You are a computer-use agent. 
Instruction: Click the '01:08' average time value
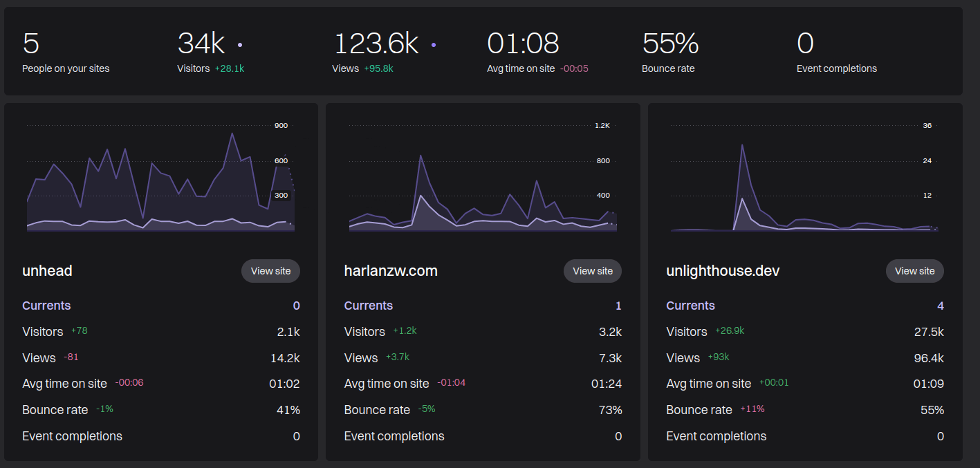[523, 44]
